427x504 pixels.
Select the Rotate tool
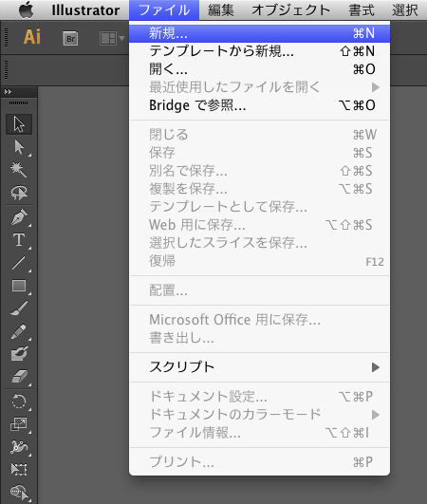(x=19, y=401)
